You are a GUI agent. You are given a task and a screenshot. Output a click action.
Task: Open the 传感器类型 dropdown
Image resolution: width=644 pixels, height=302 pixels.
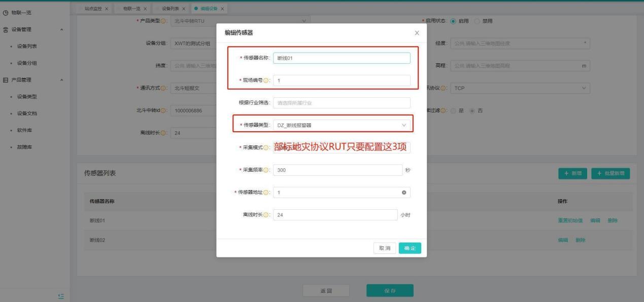click(x=341, y=125)
